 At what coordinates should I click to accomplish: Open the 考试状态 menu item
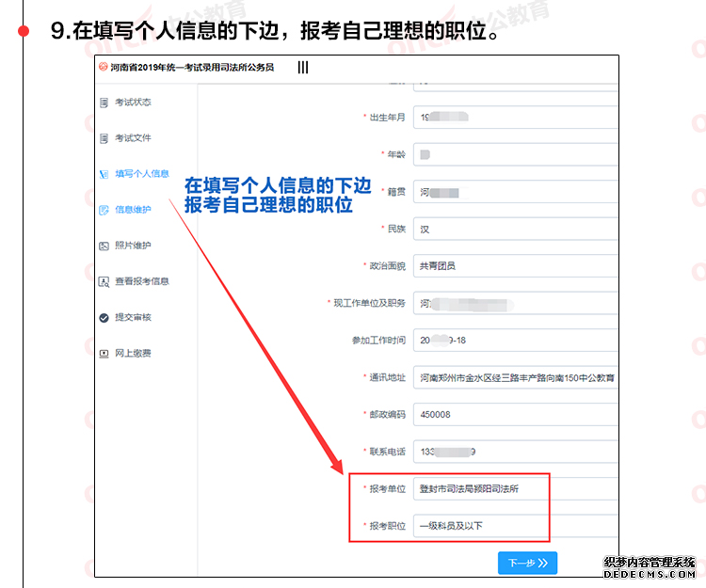tap(133, 103)
